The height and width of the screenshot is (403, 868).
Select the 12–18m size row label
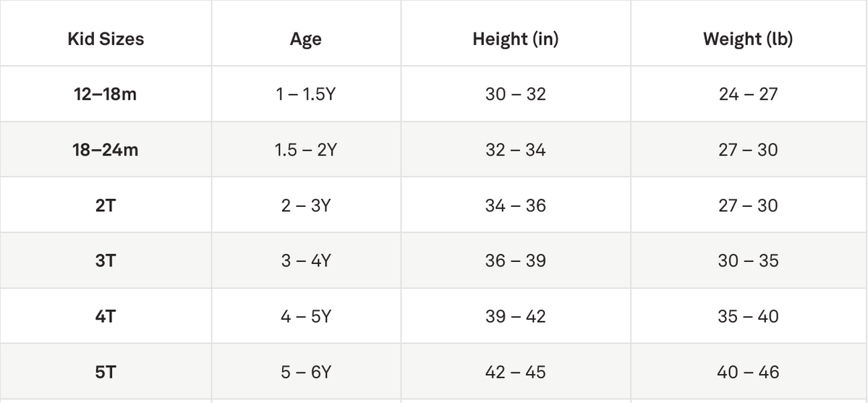[x=106, y=94]
